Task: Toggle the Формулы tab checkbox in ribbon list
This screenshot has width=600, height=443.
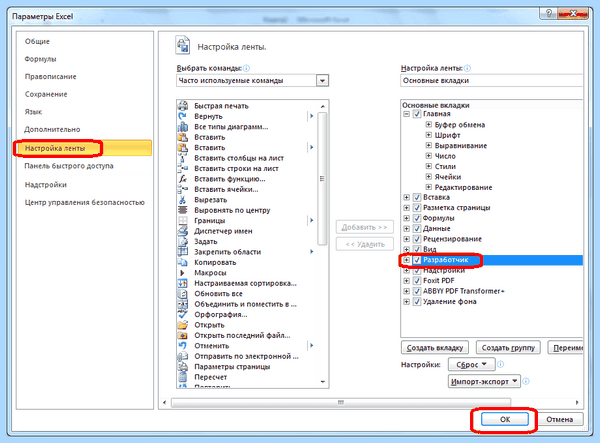Action: (417, 218)
